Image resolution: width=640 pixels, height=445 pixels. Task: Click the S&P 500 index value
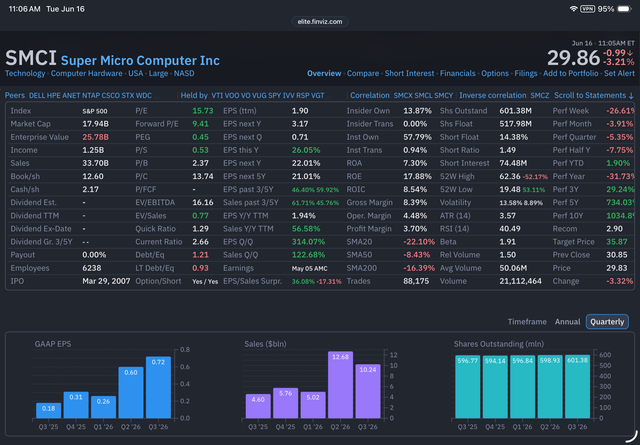95,111
